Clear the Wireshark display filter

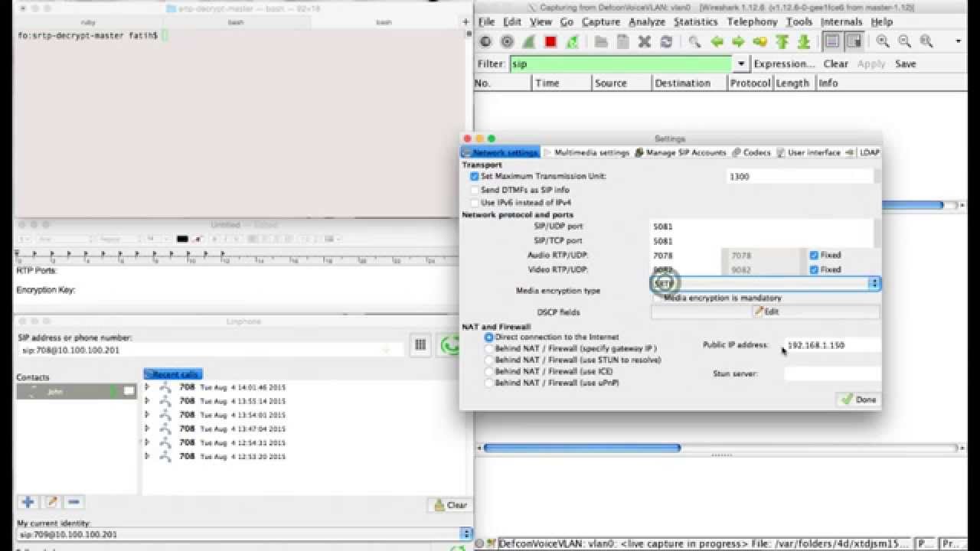835,64
